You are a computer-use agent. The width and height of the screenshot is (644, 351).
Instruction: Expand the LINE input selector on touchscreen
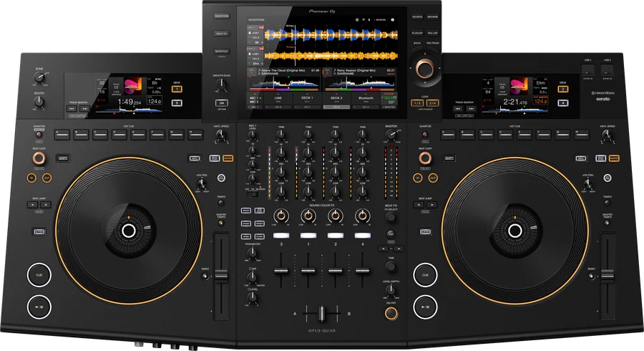pyautogui.click(x=278, y=99)
